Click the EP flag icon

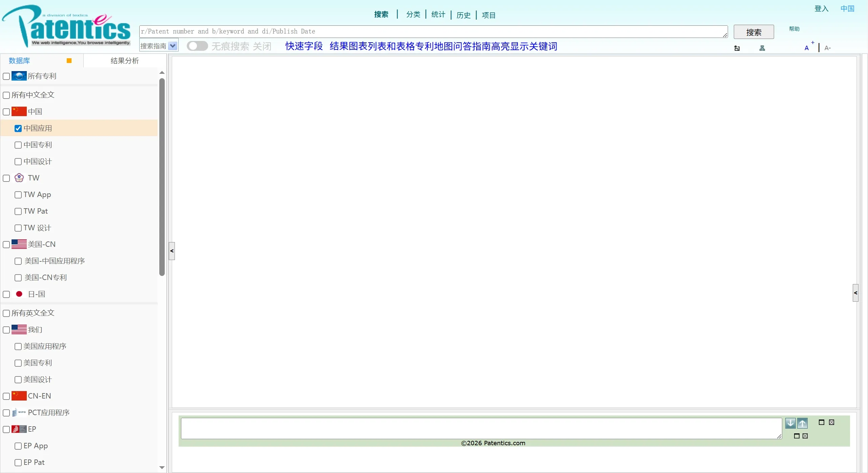pyautogui.click(x=19, y=429)
